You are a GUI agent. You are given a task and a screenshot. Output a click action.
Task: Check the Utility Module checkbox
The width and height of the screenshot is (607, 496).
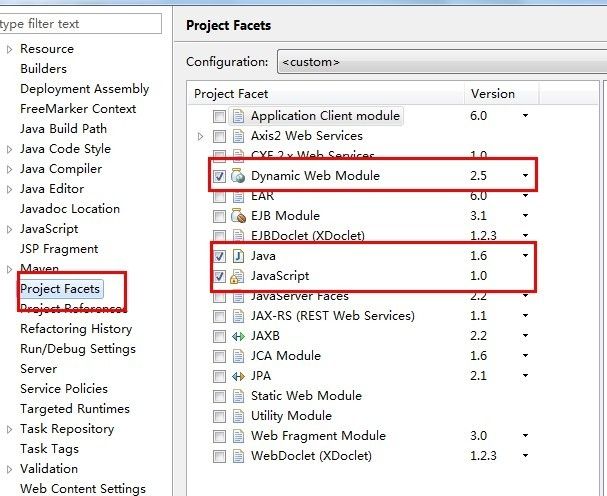pos(219,416)
